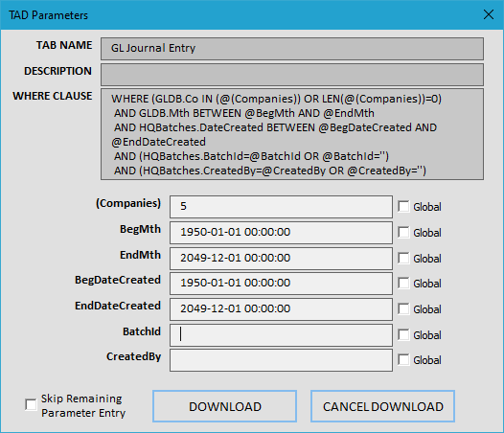
Task: Click the TAD Parameters window title
Action: coord(48,15)
